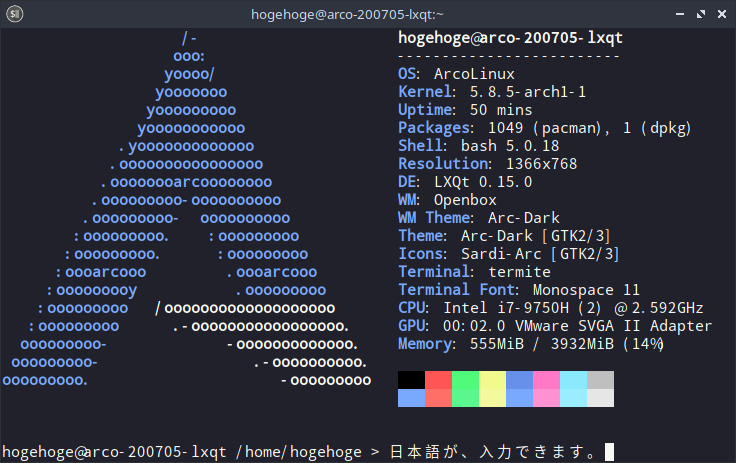Minimize the termite terminal window
Image resolution: width=736 pixels, height=463 pixels.
coord(679,14)
